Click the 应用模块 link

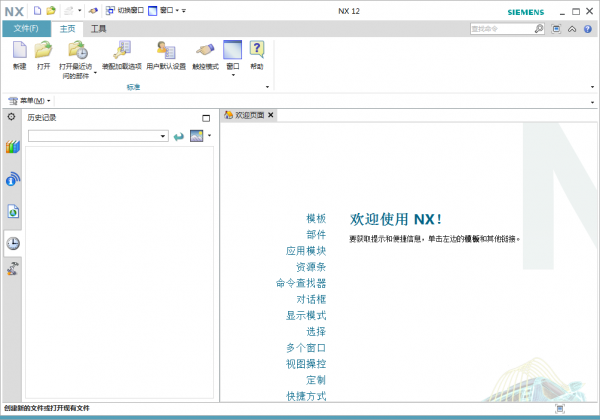pos(306,251)
